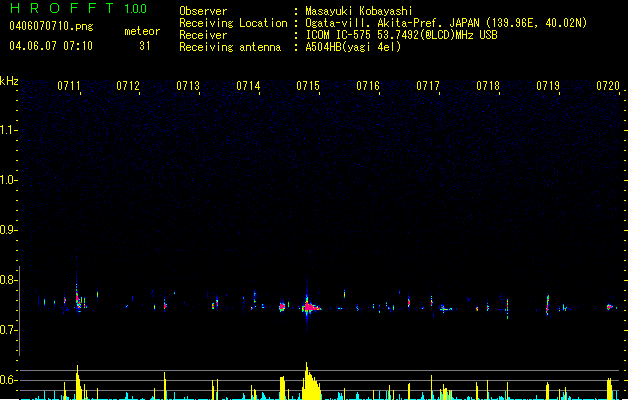Click the A504HB(yagi 4el) antenna text

click(353, 47)
